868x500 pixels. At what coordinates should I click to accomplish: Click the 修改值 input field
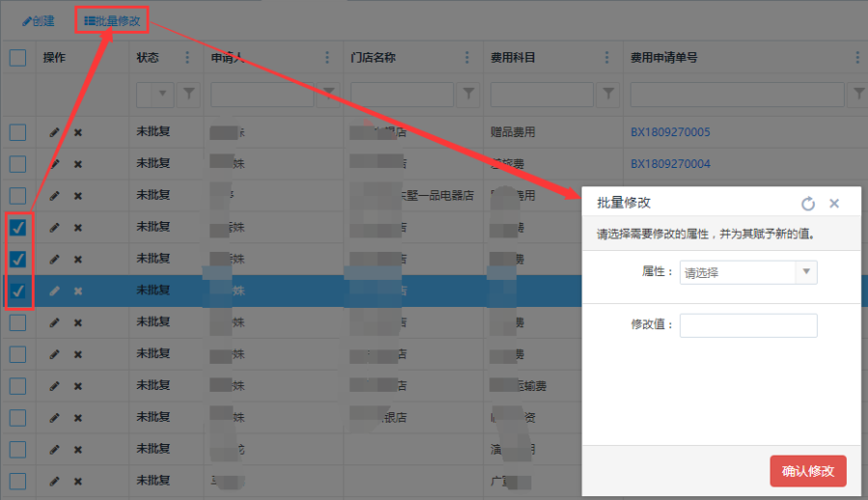748,325
